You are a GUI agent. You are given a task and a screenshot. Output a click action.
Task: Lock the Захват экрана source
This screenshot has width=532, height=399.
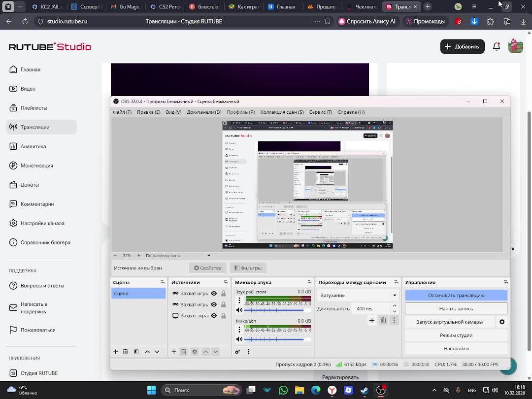(224, 316)
